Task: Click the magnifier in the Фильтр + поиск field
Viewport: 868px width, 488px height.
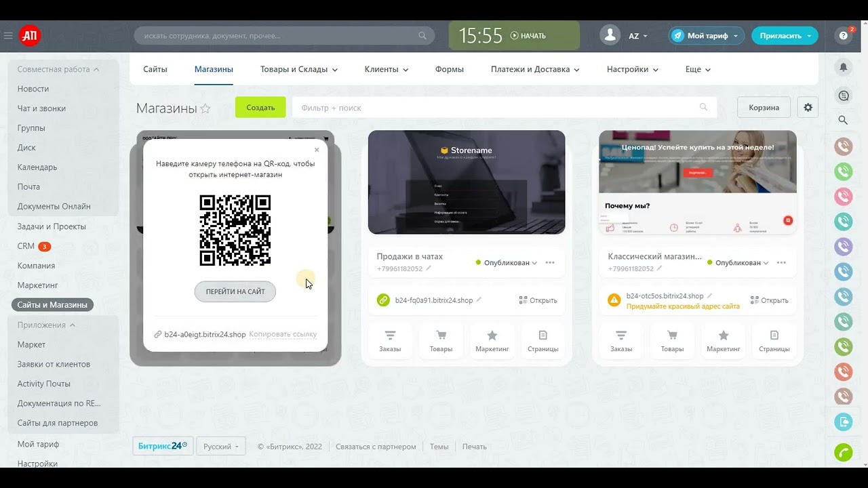Action: coord(703,107)
